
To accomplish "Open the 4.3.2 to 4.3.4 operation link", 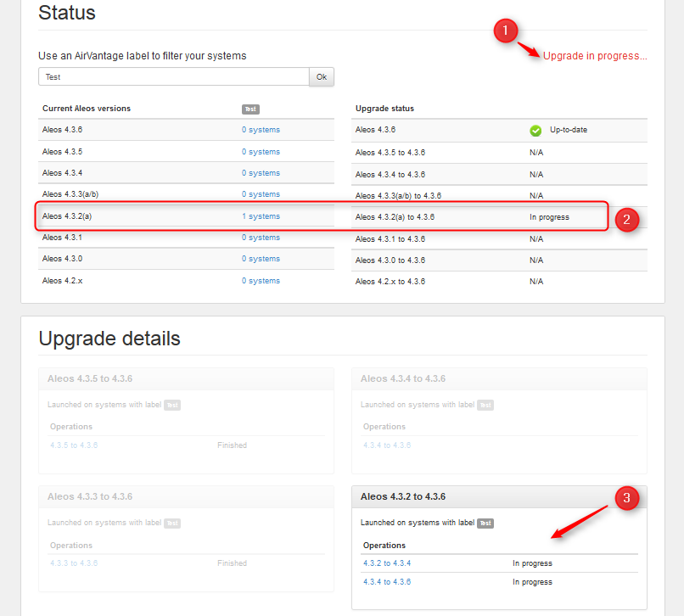I will pyautogui.click(x=386, y=563).
